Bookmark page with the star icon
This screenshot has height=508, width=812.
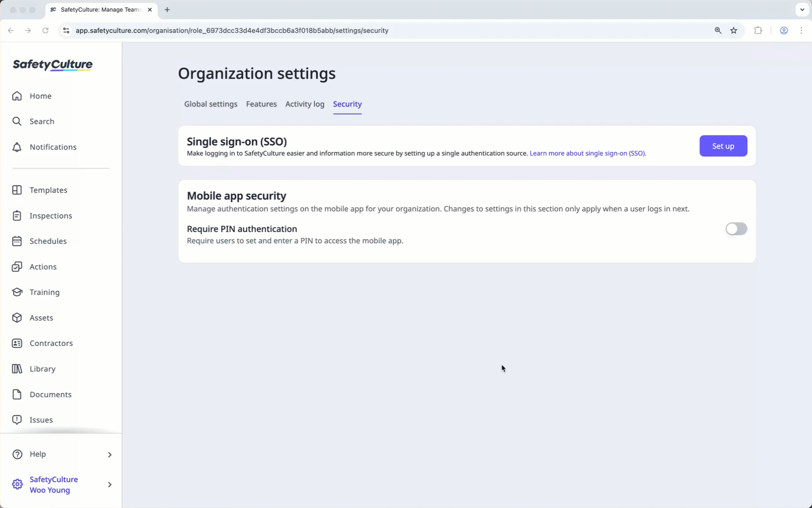coord(734,30)
